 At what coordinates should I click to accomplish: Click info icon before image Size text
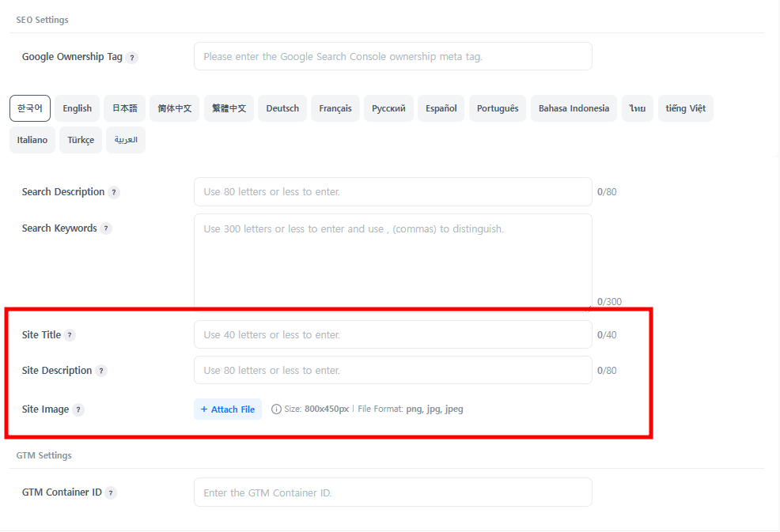[276, 409]
